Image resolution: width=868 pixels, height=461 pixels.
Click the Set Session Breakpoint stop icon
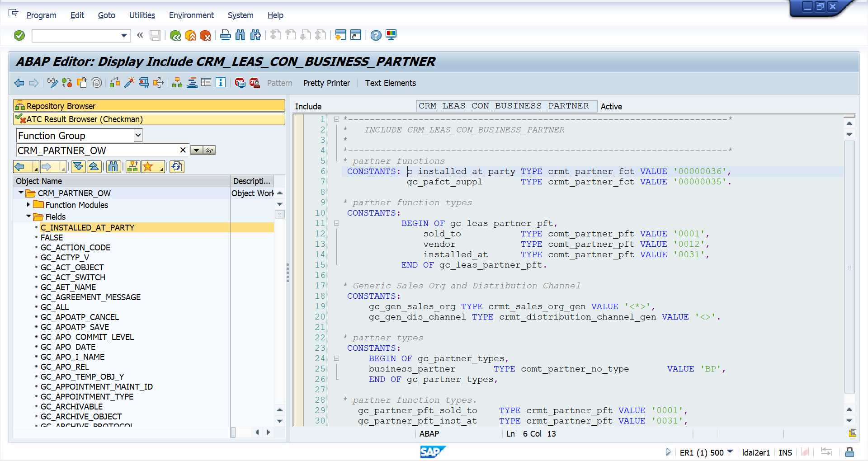240,83
